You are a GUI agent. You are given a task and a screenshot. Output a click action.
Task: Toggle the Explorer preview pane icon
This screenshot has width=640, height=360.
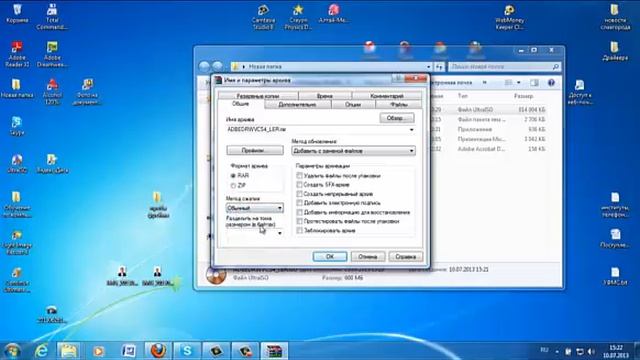tap(534, 83)
